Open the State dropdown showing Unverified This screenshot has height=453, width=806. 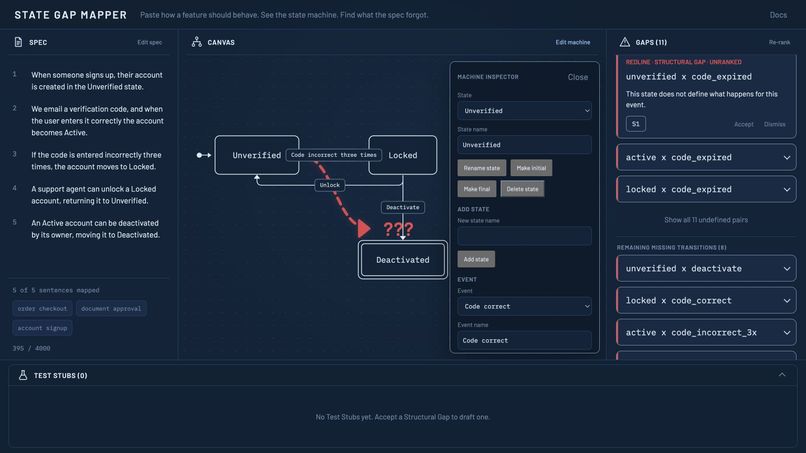(x=524, y=111)
